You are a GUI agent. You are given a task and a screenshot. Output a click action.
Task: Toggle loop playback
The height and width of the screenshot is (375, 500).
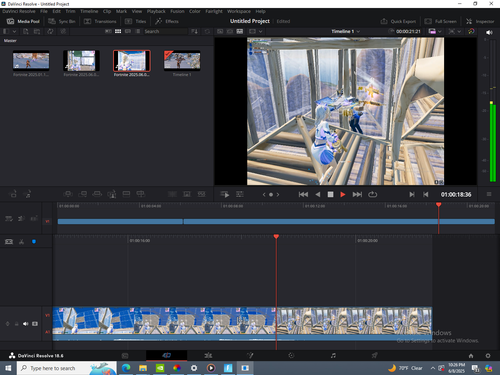pos(372,194)
